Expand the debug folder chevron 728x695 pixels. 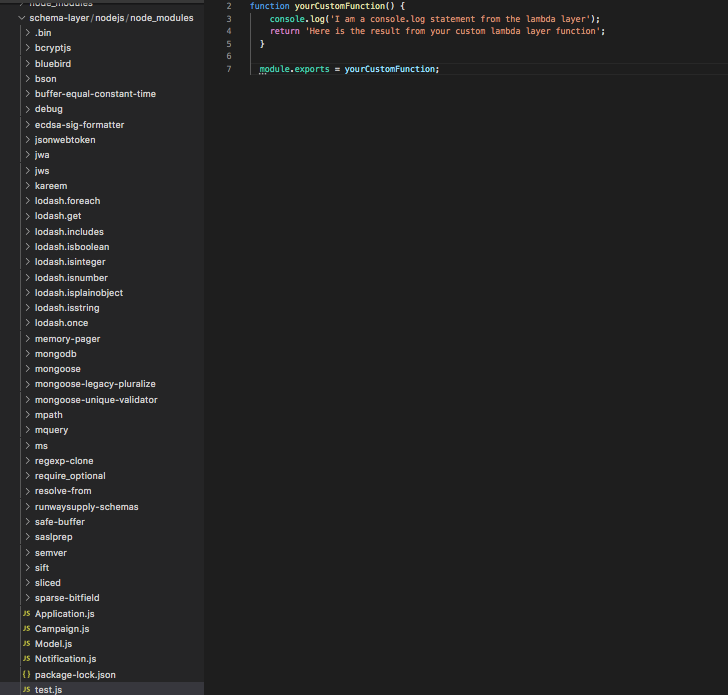27,109
